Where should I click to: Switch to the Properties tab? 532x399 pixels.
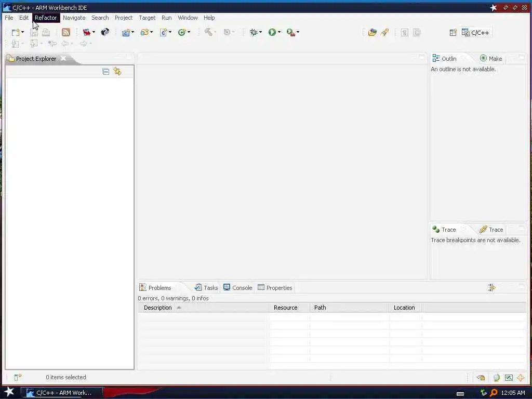[275, 288]
